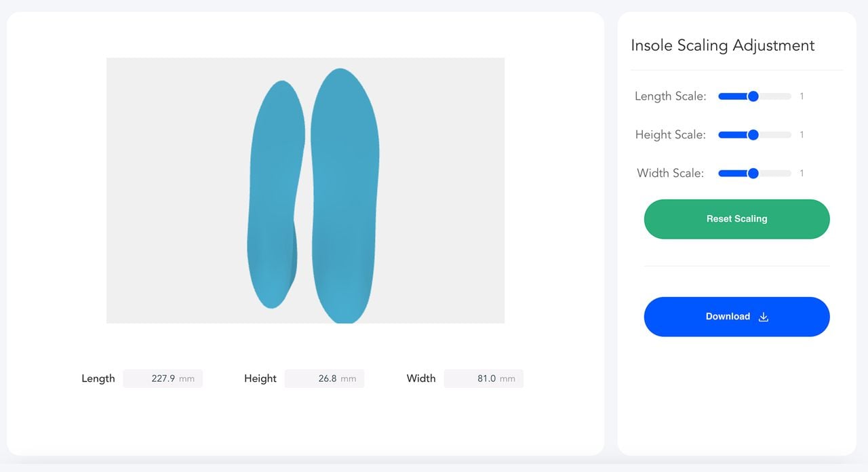Click the Height Scale label
The height and width of the screenshot is (472, 868).
coord(670,135)
